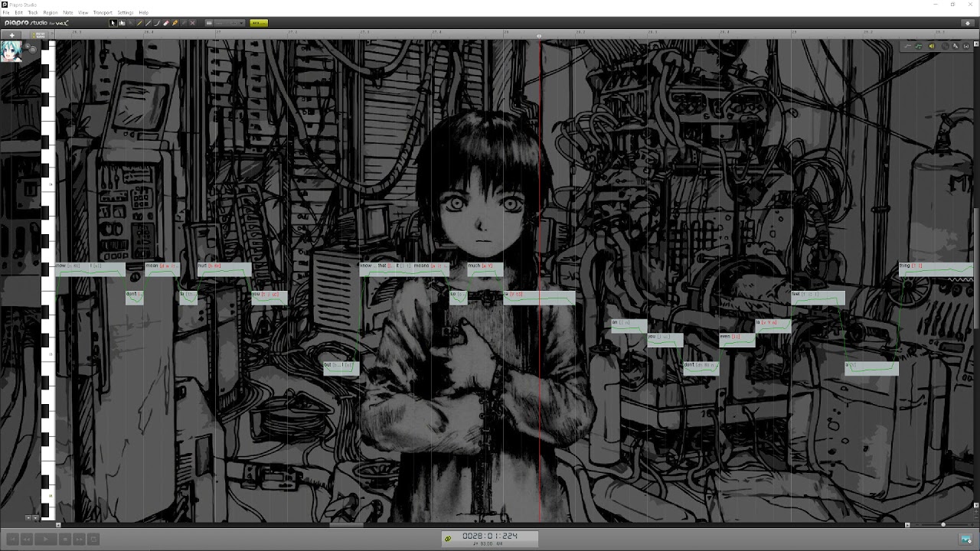This screenshot has height=551, width=980.
Task: Select the orange marker tool
Action: tap(175, 23)
